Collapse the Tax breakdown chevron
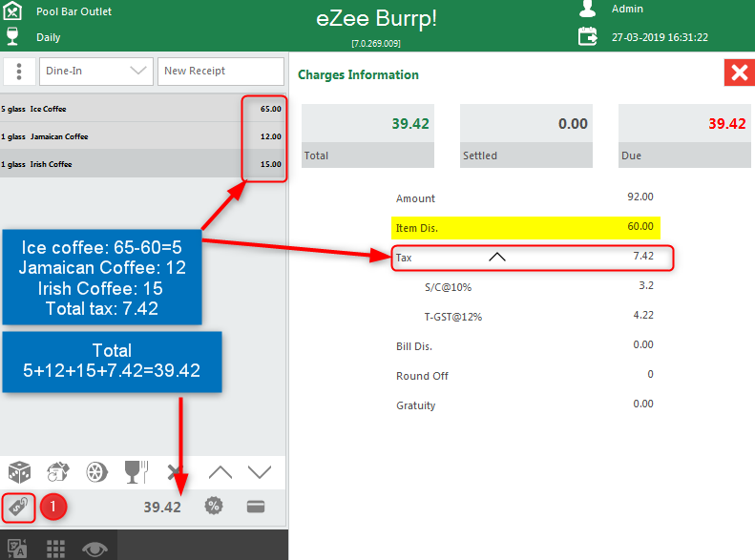The image size is (755, 560). point(497,257)
